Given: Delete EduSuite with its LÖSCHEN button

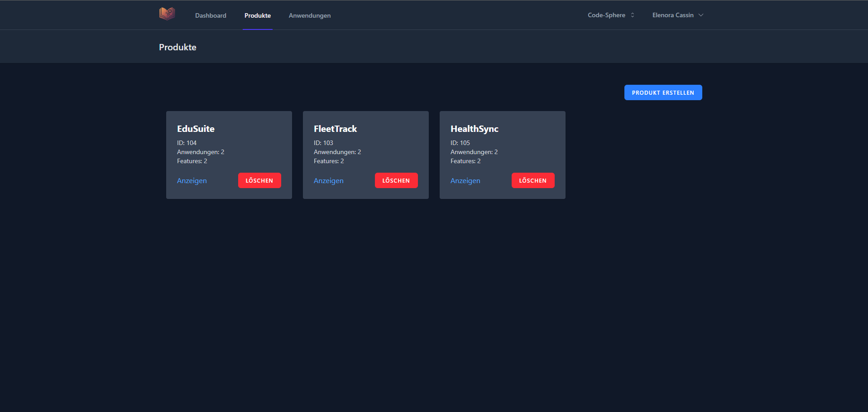Looking at the screenshot, I should point(259,180).
